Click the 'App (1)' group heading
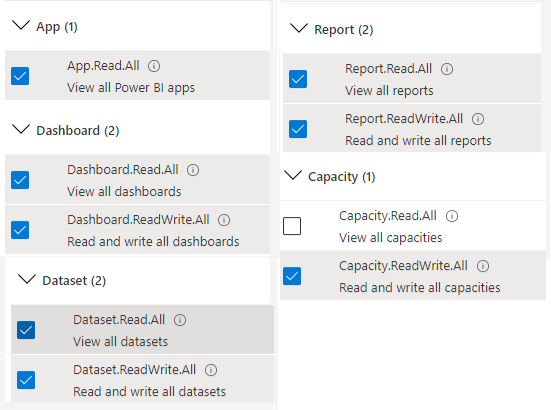551x410 pixels. [57, 27]
